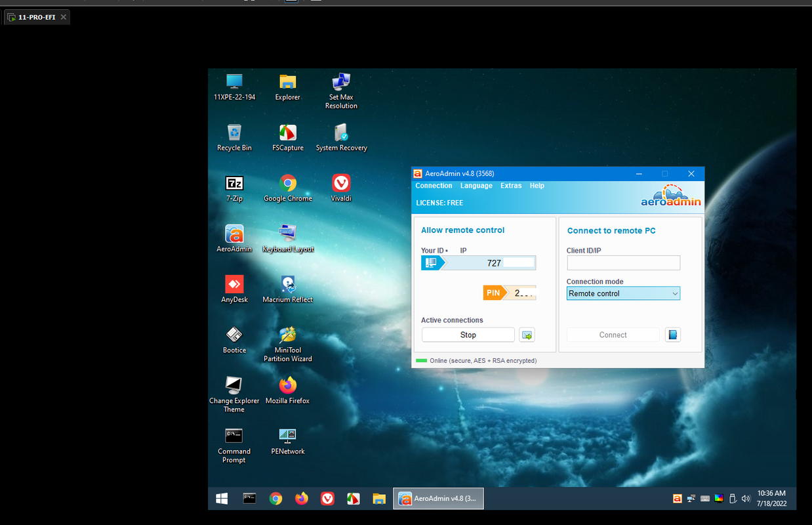
Task: Click the Online secure encrypted status text
Action: [x=483, y=361]
